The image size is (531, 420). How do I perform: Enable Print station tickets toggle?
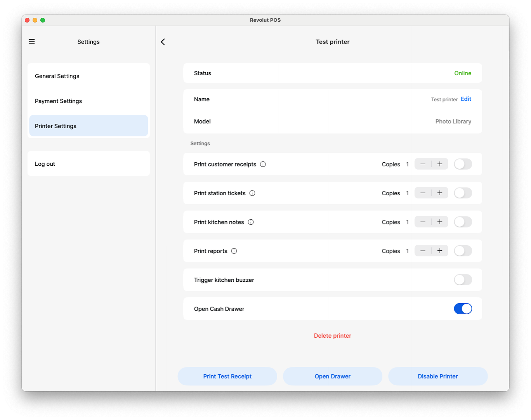click(463, 193)
